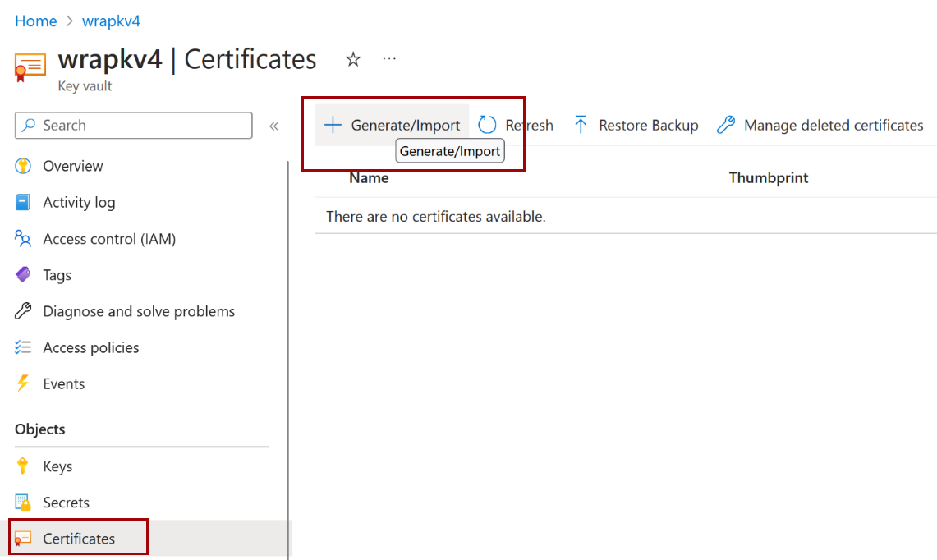Click the Overview key icon
The width and height of the screenshot is (937, 560).
(23, 166)
